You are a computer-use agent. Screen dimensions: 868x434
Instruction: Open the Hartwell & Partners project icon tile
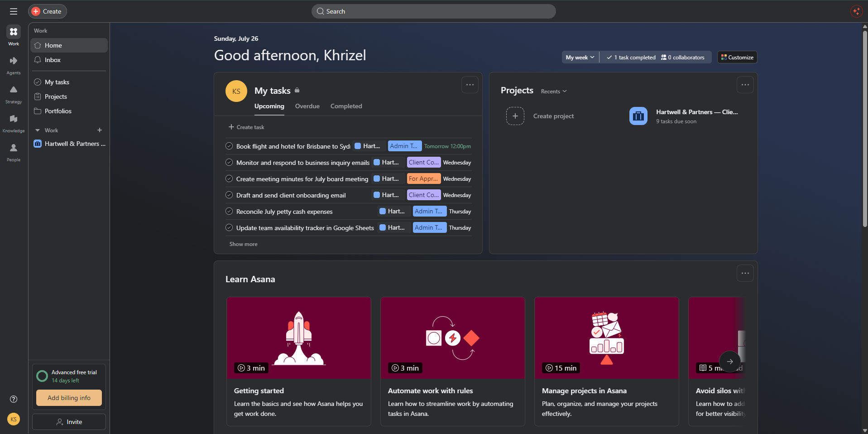[638, 116]
